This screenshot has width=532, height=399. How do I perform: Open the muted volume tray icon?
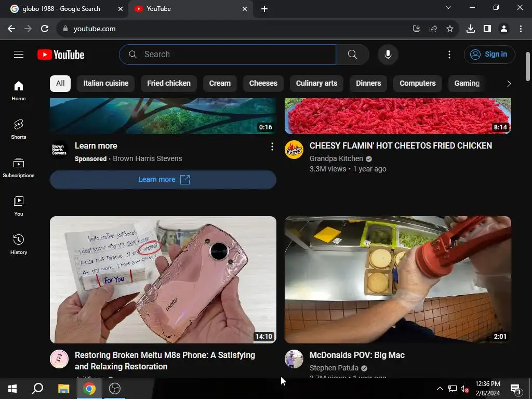pyautogui.click(x=464, y=389)
